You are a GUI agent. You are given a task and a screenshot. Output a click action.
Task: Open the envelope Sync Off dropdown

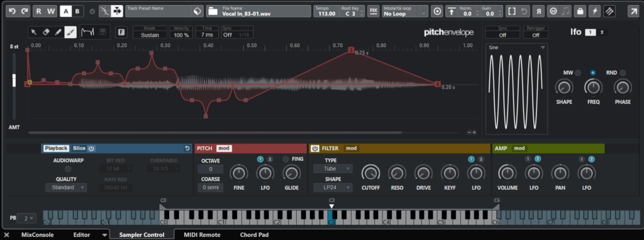tap(227, 35)
